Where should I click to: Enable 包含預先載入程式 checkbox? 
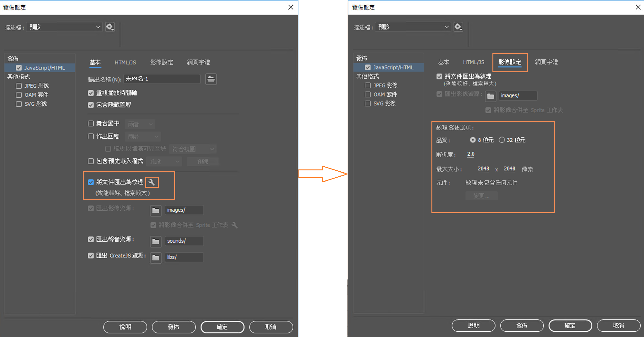pos(91,161)
